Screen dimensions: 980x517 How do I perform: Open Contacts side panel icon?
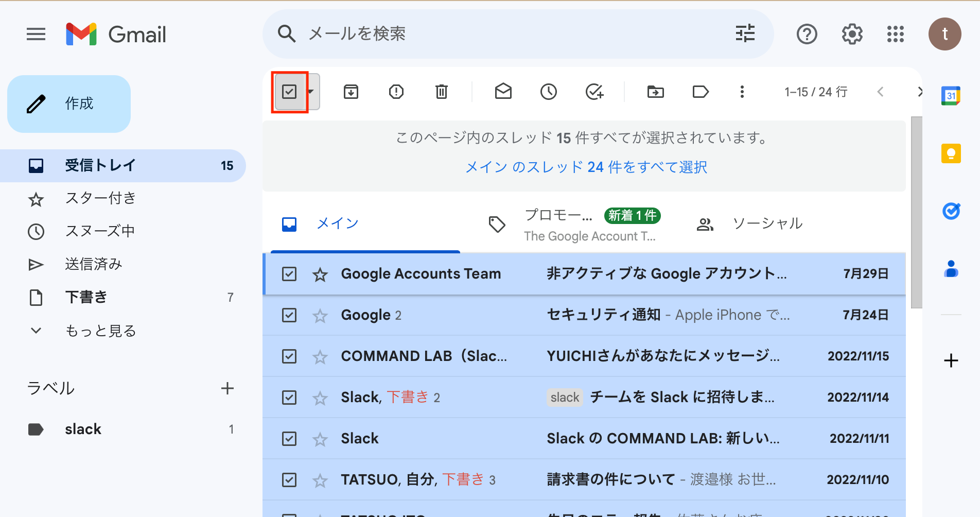[951, 269]
